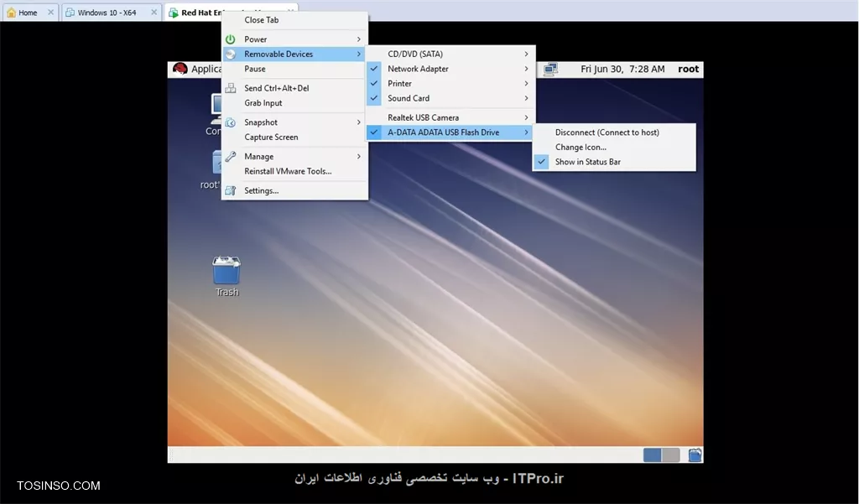Image resolution: width=859 pixels, height=504 pixels.
Task: Select Change Icon... menu entry
Action: point(614,148)
